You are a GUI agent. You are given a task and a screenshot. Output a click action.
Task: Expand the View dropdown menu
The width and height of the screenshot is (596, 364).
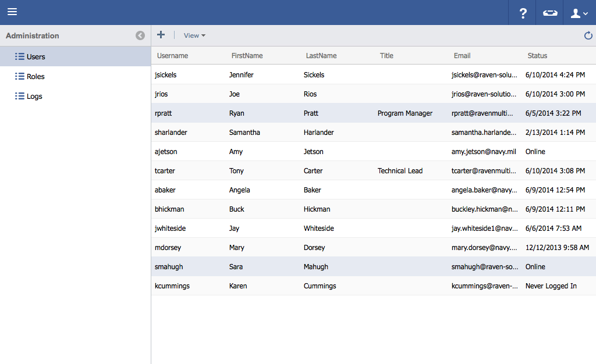[194, 35]
